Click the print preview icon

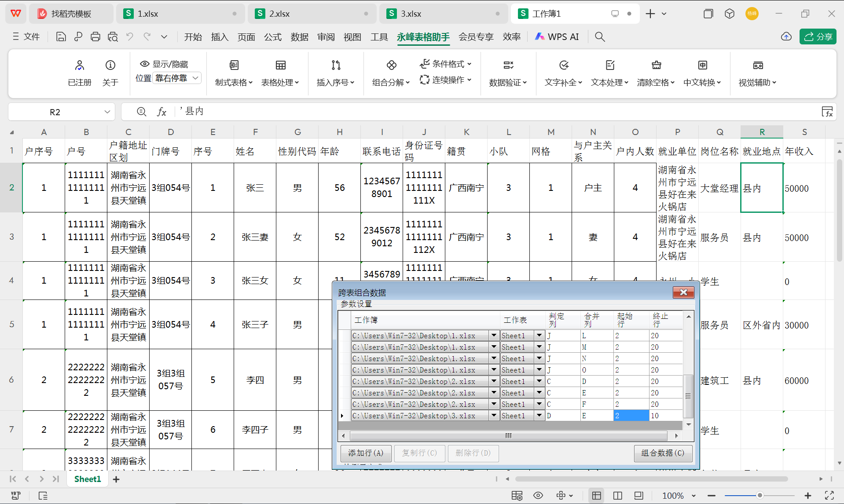click(x=113, y=37)
